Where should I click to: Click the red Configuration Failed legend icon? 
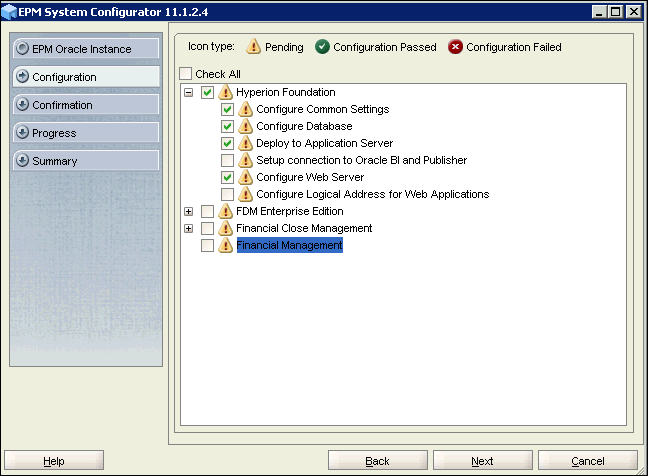click(x=455, y=47)
